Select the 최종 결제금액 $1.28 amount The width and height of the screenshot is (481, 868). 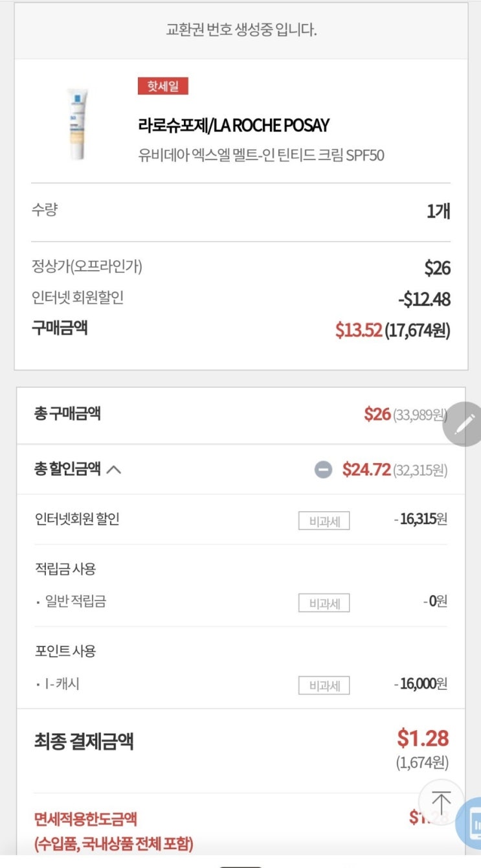(422, 738)
